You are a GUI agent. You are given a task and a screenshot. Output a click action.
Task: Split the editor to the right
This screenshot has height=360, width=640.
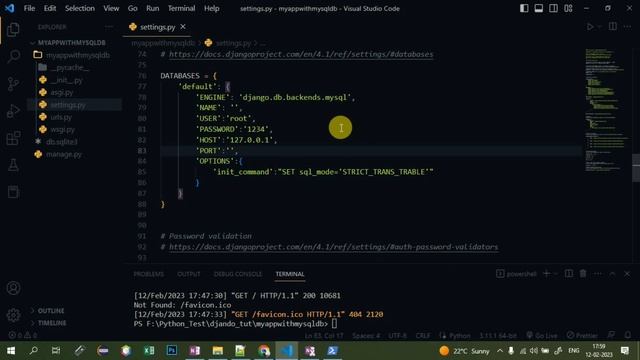click(x=613, y=27)
